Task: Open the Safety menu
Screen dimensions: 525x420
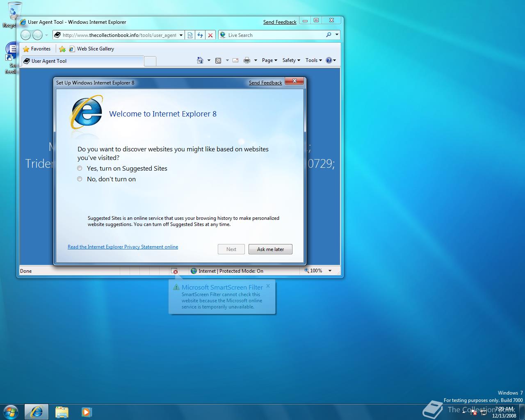Action: 291,60
